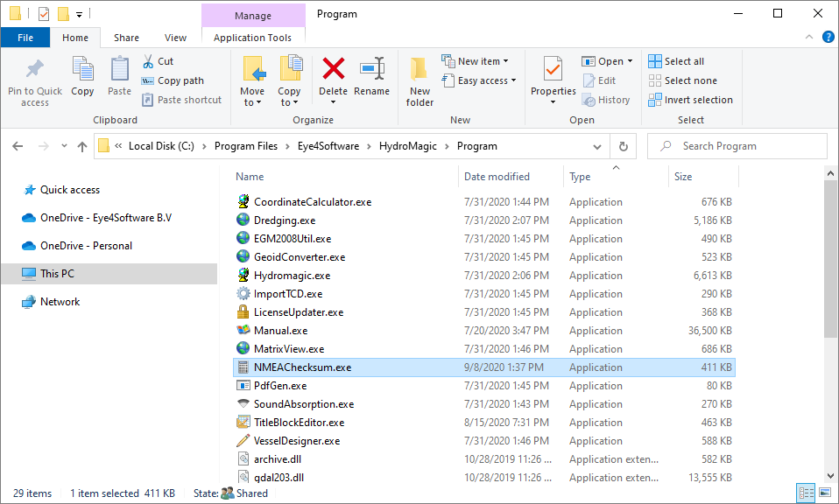This screenshot has width=839, height=504.
Task: Switch to the View tab
Action: point(175,38)
